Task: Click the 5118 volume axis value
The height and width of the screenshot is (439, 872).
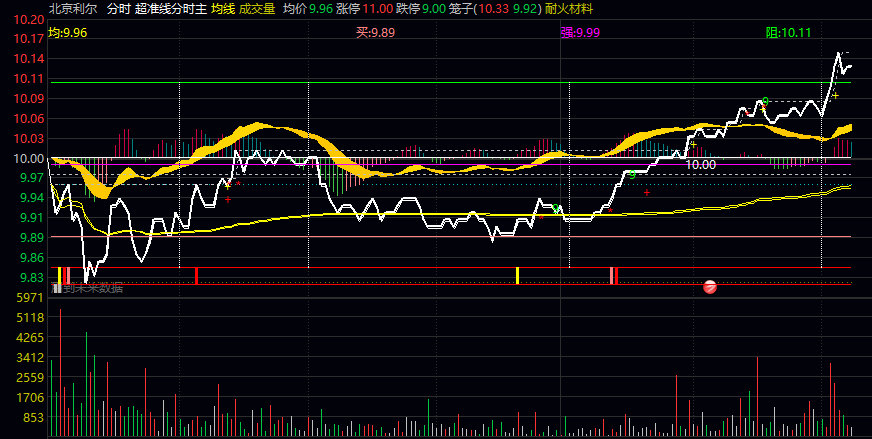Action: [32, 318]
